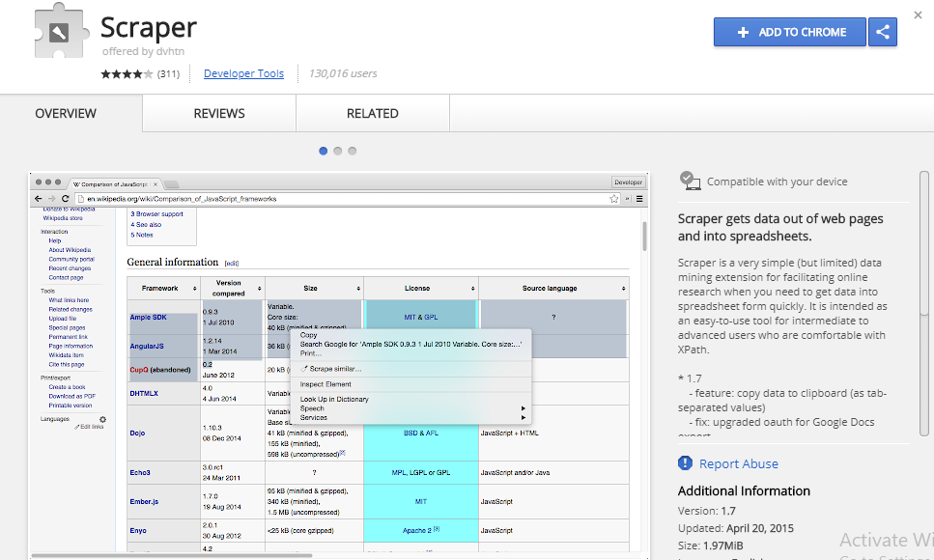This screenshot has width=934, height=560.
Task: Click the 130,016 users text
Action: pos(343,73)
